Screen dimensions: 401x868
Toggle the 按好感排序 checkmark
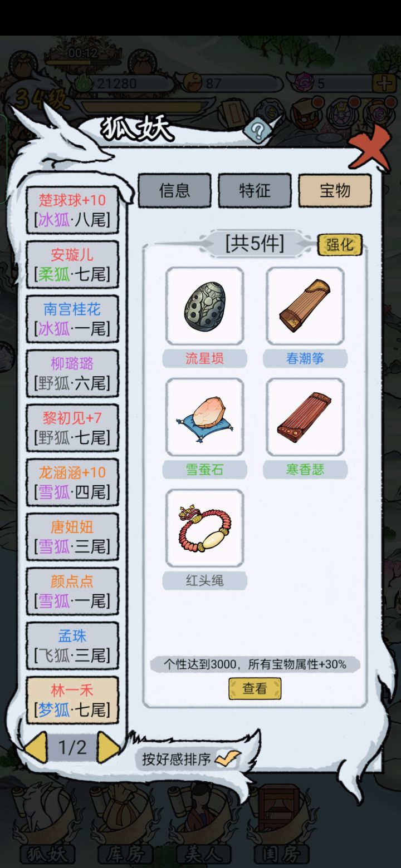[228, 759]
